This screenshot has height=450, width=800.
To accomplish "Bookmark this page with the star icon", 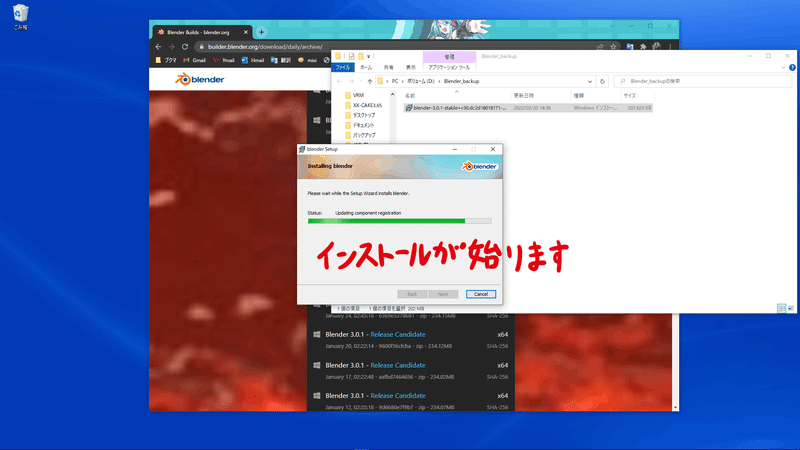I will [x=613, y=46].
